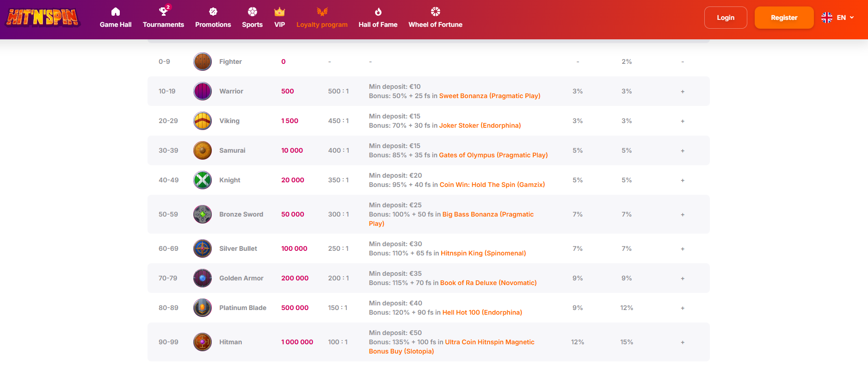Viewport: 868px width, 385px height.
Task: Click the Silver Bullet shield icon
Action: tap(203, 248)
